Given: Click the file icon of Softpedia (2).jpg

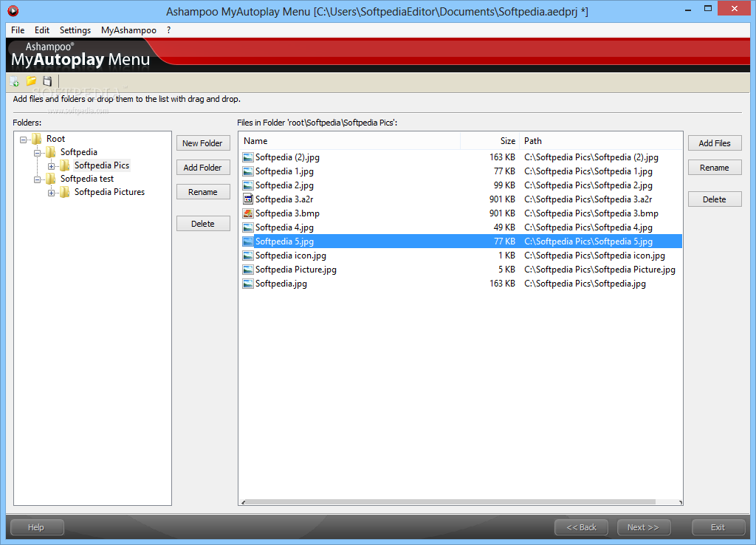Looking at the screenshot, I should pos(248,157).
